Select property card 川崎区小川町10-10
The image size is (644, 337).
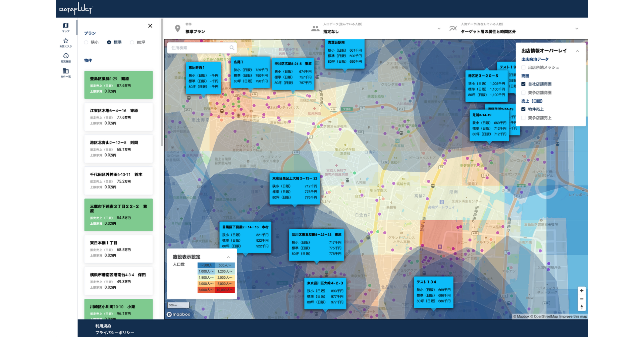(118, 309)
